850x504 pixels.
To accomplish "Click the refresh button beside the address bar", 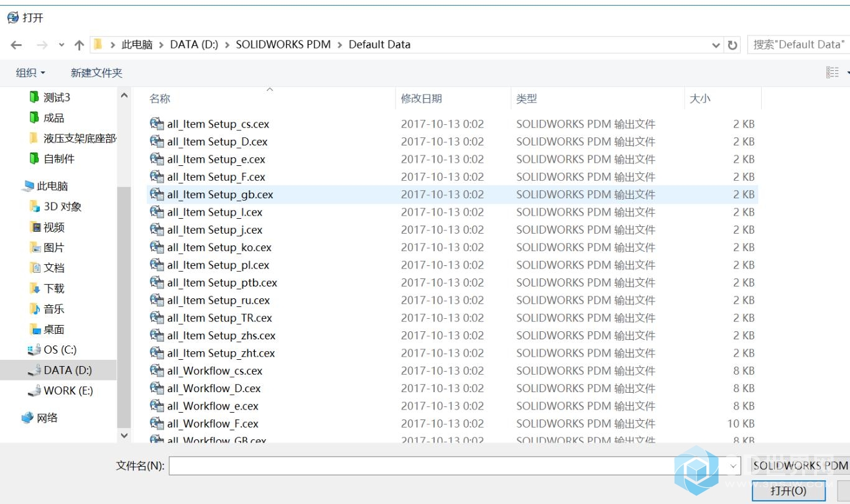I will coord(732,45).
